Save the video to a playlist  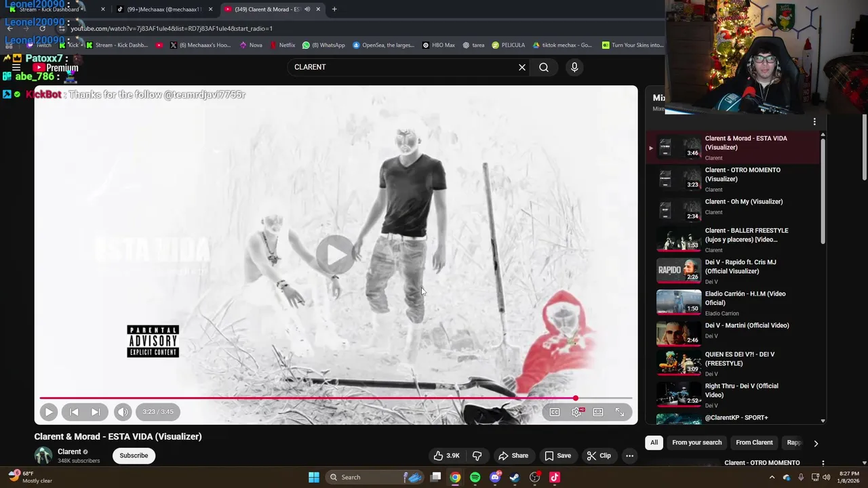point(557,455)
